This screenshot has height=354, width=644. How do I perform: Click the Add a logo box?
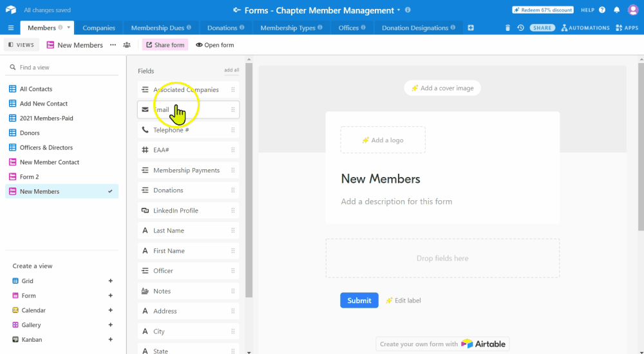point(383,140)
